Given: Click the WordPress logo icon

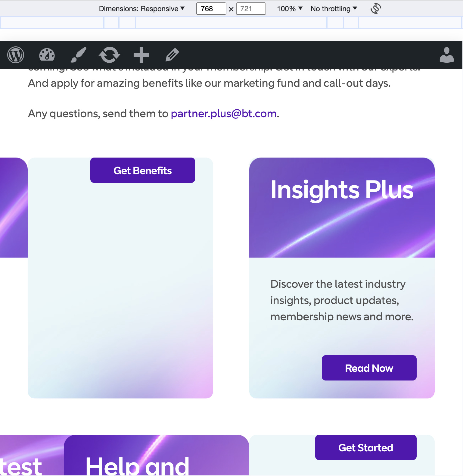Looking at the screenshot, I should (x=16, y=55).
